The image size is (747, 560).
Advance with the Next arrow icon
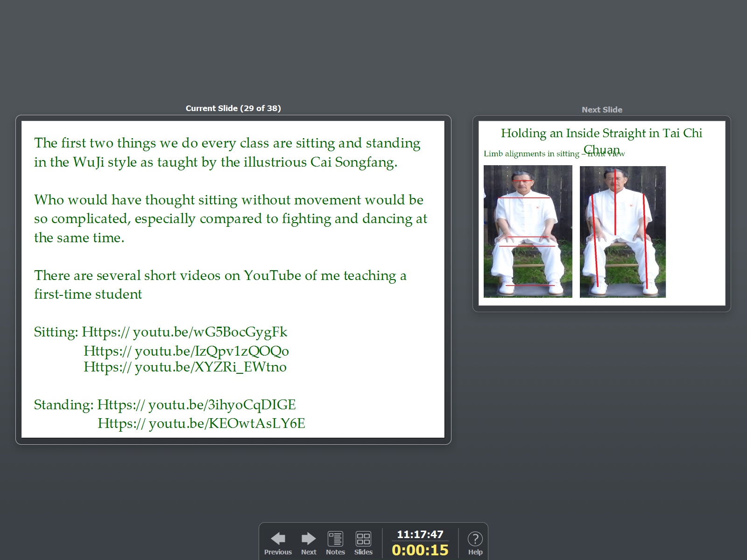[x=309, y=542]
